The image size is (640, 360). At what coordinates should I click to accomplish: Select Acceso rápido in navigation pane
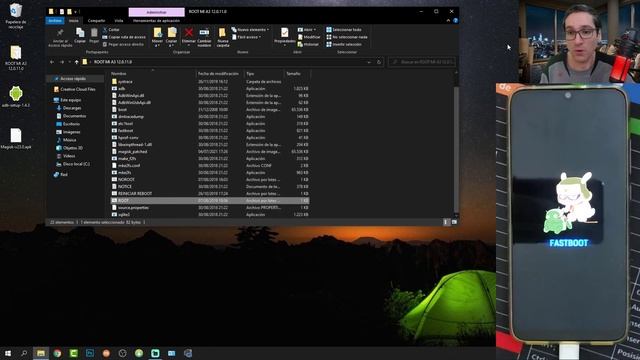tap(73, 78)
